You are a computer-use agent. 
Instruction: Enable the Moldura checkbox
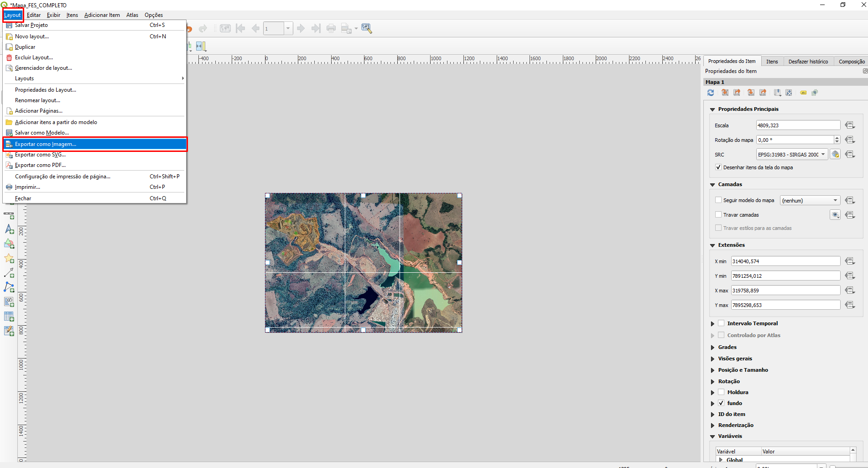point(721,392)
